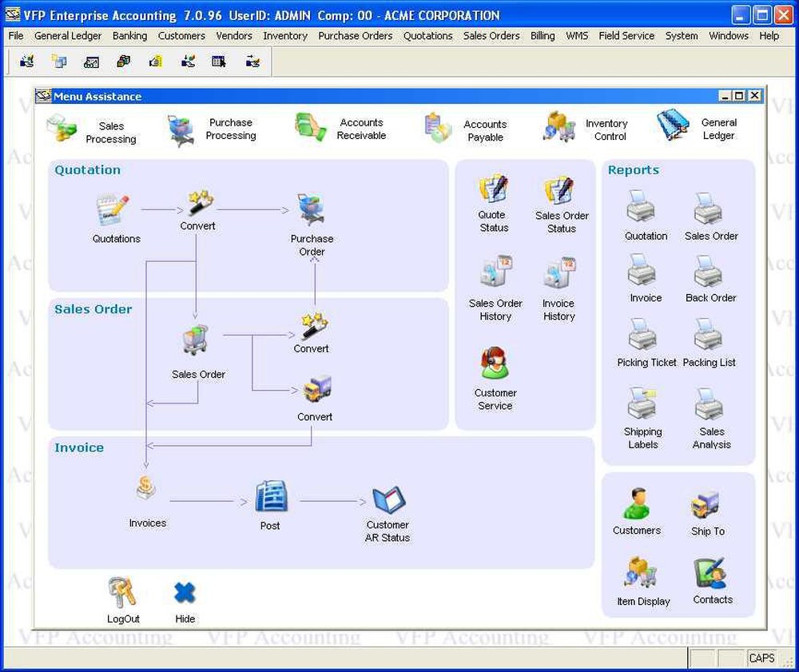Screen dimensions: 799x672
Task: Click the Quote Status icon
Action: [494, 190]
